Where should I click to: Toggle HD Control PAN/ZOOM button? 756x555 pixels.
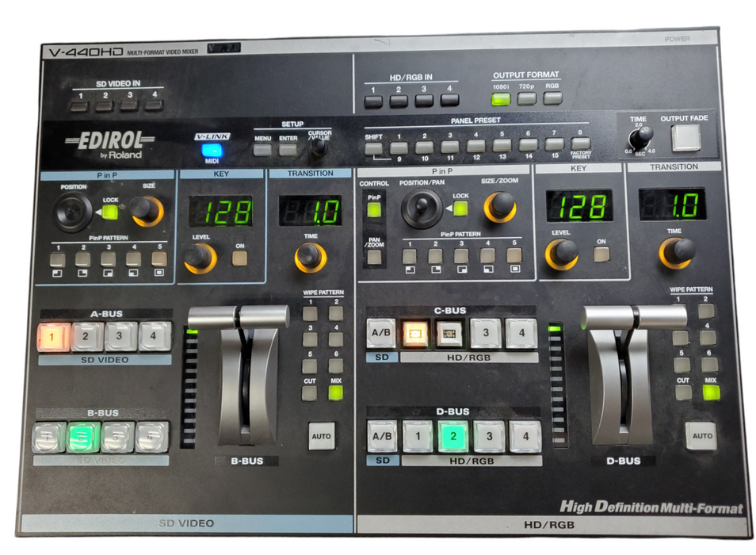tap(374, 257)
